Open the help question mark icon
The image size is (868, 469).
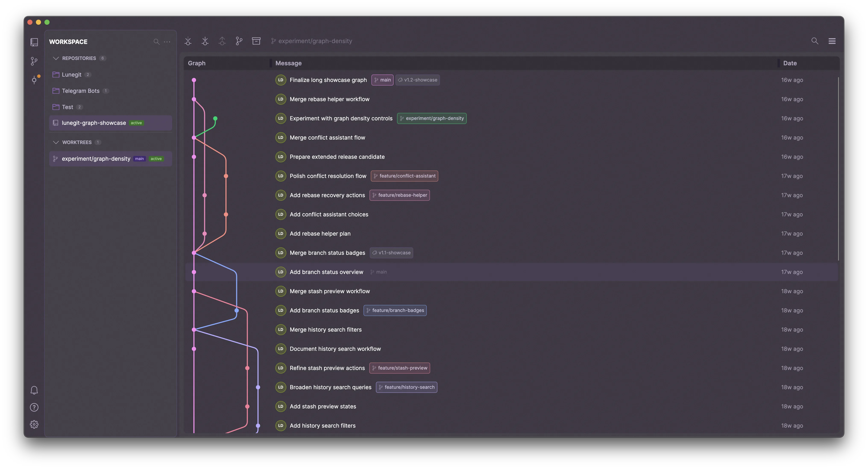(x=34, y=407)
